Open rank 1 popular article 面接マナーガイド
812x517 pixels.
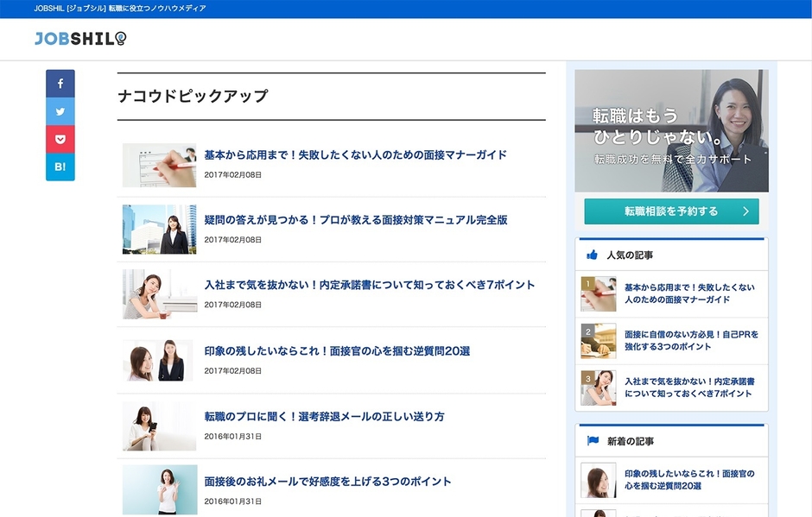pos(688,293)
